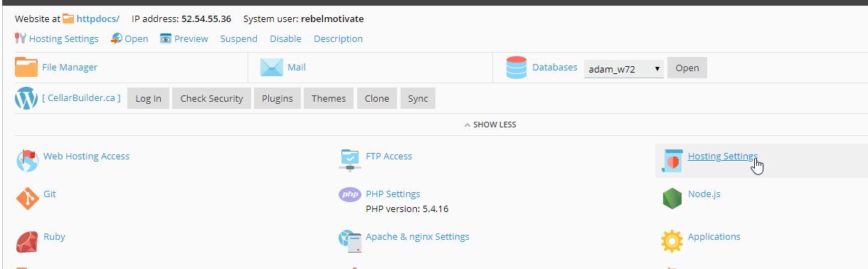The image size is (868, 269).
Task: Click the Hosting Settings shield icon
Action: (672, 161)
